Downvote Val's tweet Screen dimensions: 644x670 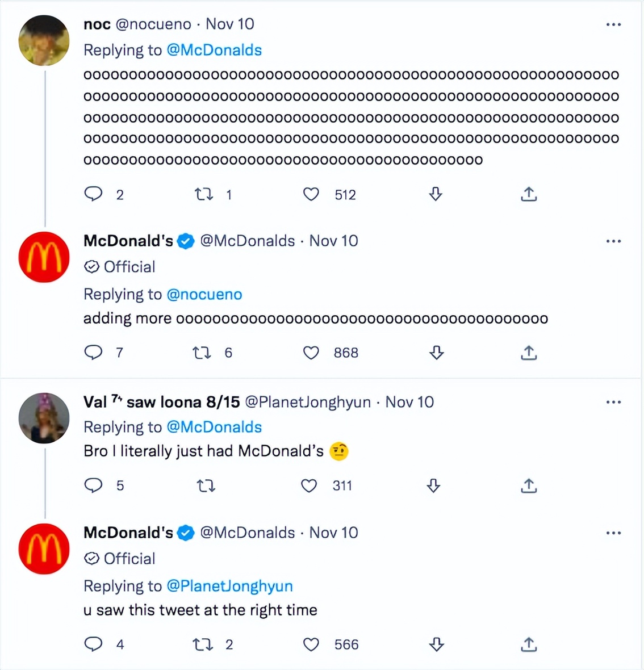tap(433, 485)
